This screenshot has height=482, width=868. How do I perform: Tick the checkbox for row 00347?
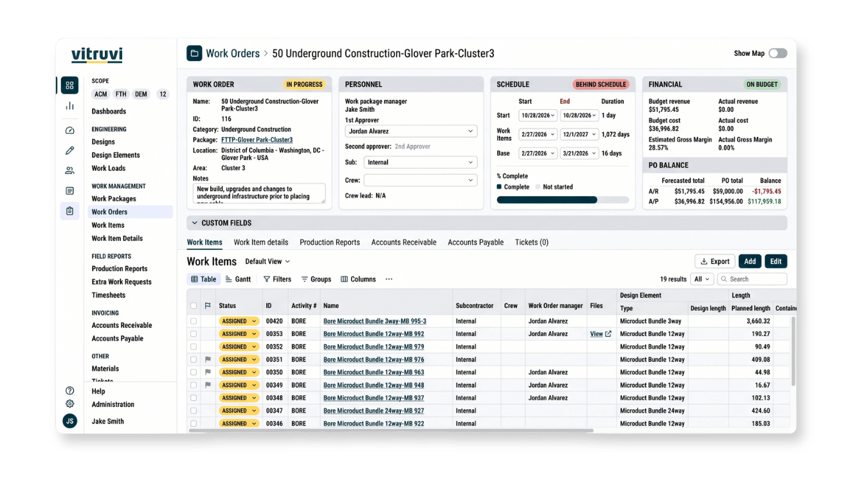click(x=194, y=411)
